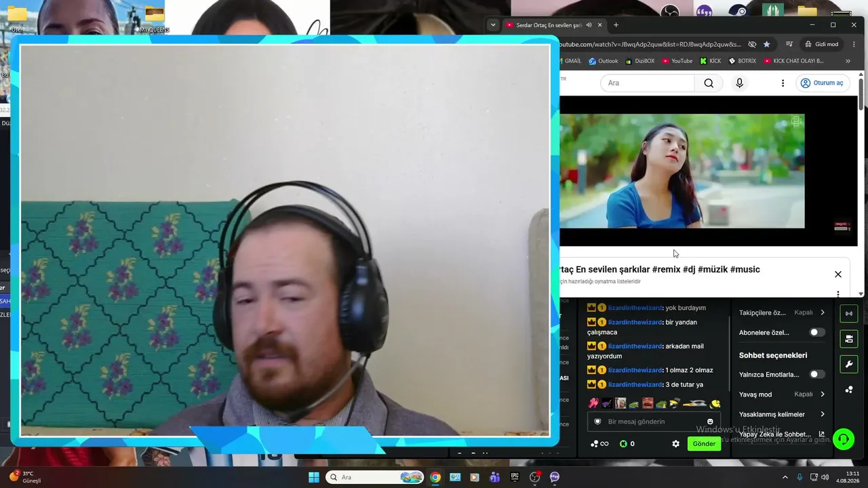Click the Windows taskbar search box
868x488 pixels.
click(x=375, y=477)
